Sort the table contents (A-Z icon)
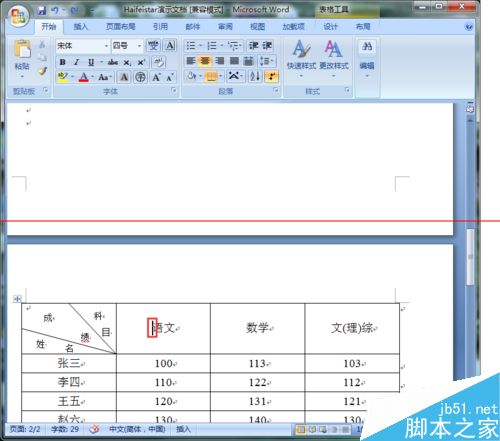Screen dimensions: 500x441 point(255,76)
